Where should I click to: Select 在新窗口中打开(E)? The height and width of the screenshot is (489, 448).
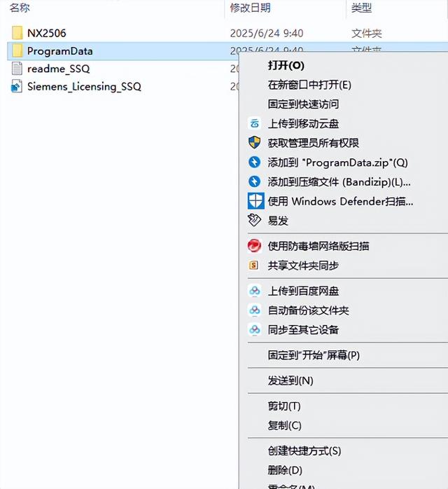coord(309,85)
